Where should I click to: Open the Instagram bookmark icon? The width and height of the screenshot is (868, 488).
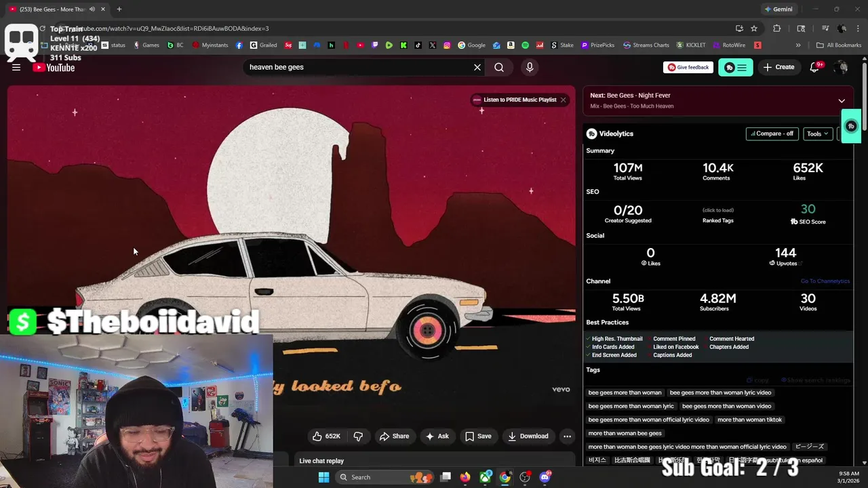[447, 45]
